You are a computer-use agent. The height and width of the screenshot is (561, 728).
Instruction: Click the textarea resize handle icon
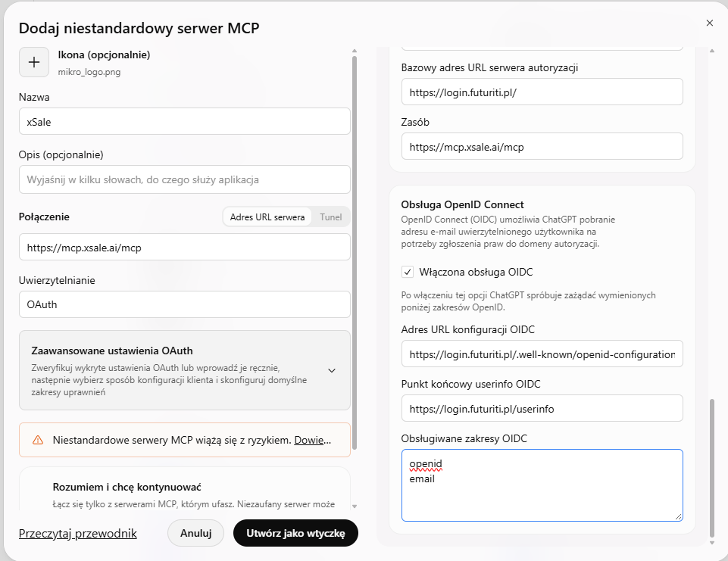pyautogui.click(x=678, y=516)
